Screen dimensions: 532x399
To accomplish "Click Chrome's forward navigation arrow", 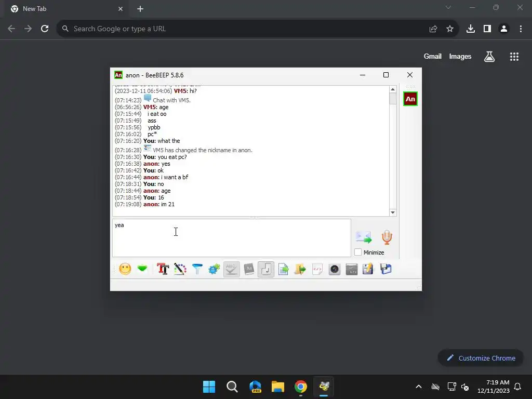I will (x=28, y=29).
